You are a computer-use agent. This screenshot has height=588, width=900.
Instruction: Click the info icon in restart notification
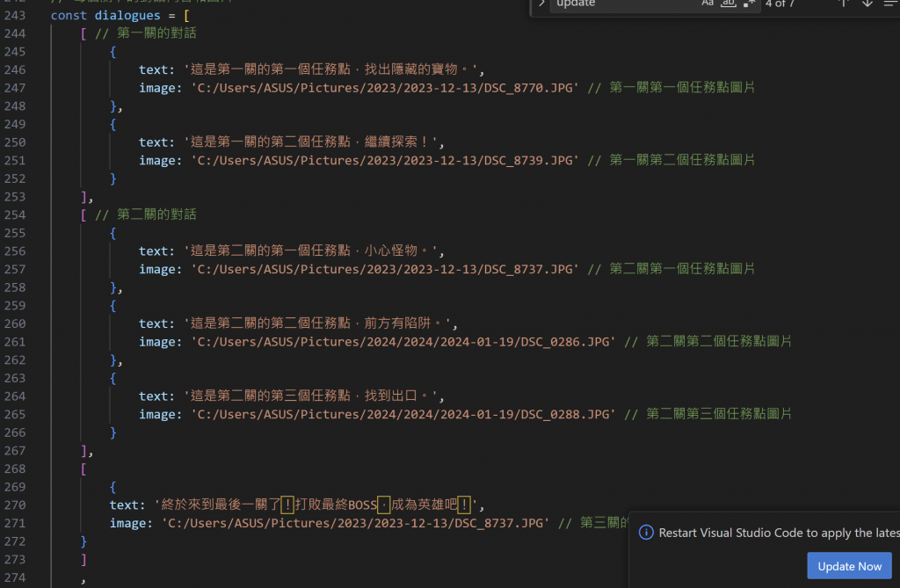pos(646,533)
